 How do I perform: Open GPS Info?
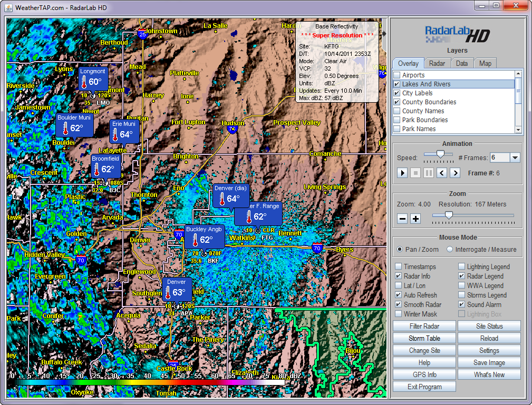424,375
